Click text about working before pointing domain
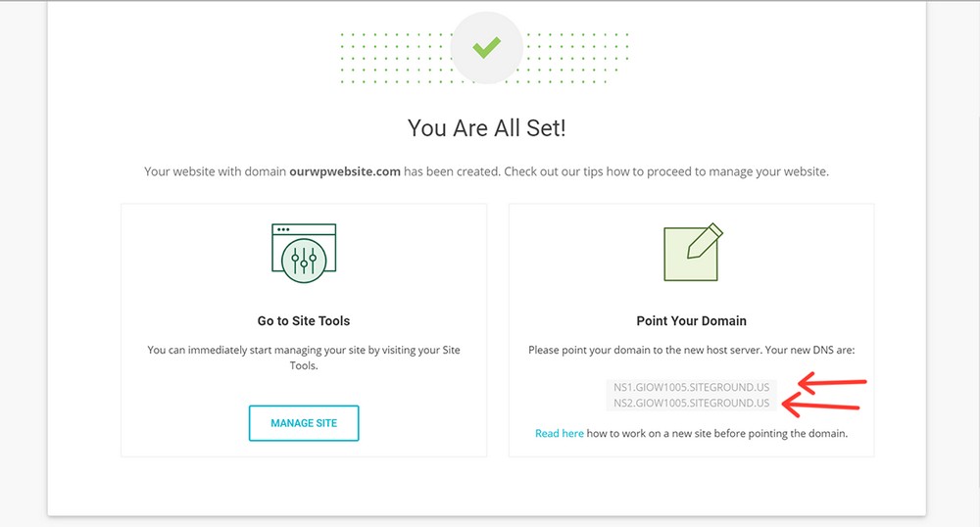The width and height of the screenshot is (980, 527). pos(717,433)
